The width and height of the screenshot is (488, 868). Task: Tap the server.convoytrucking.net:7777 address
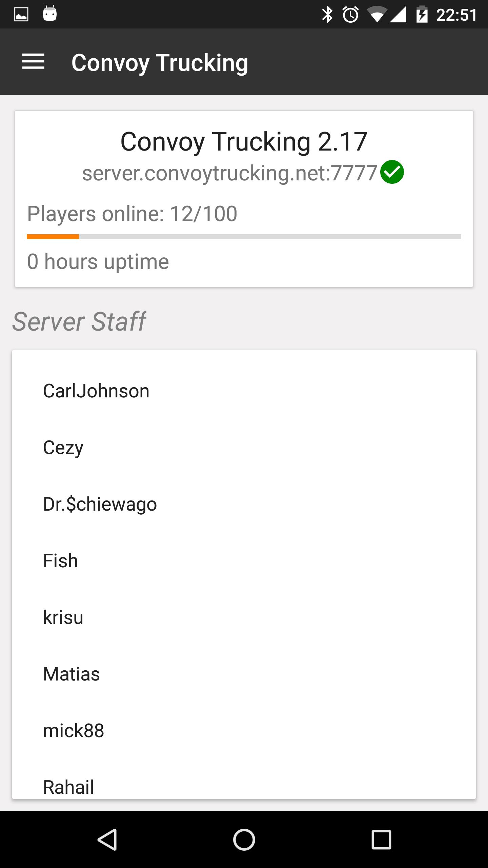[229, 173]
